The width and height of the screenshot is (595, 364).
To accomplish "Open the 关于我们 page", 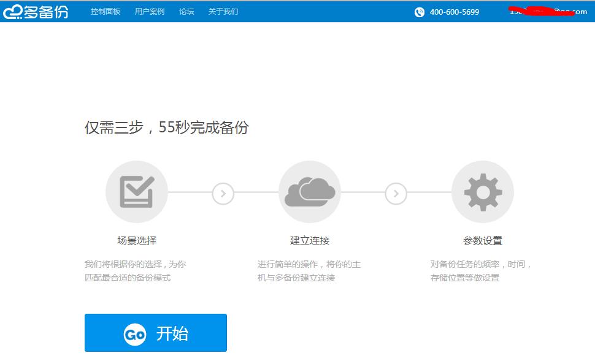I will click(223, 12).
